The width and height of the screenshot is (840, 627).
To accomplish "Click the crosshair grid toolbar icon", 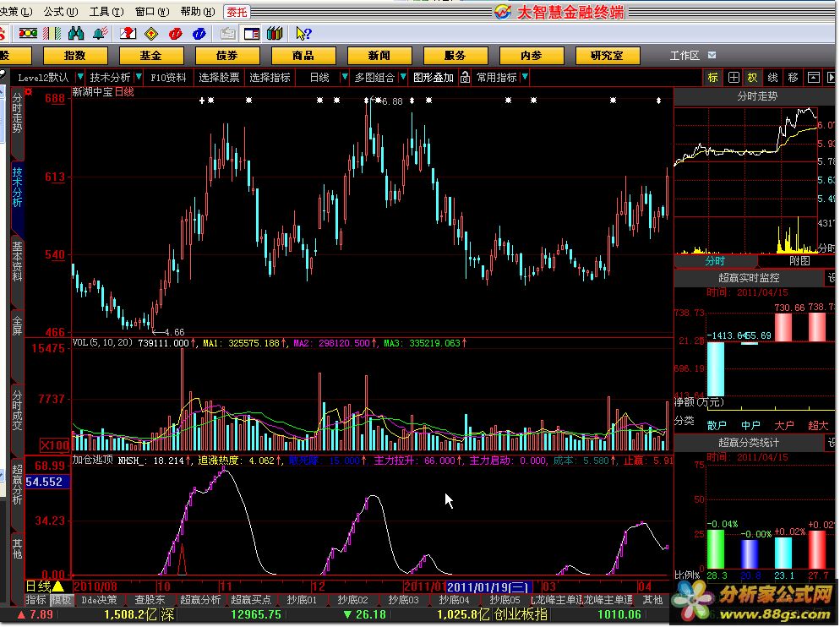I will coord(734,78).
